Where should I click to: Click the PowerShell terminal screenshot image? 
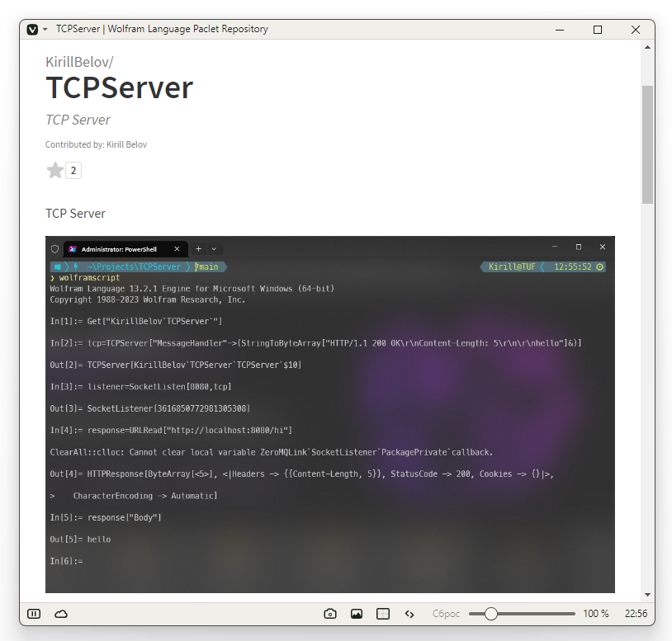330,414
